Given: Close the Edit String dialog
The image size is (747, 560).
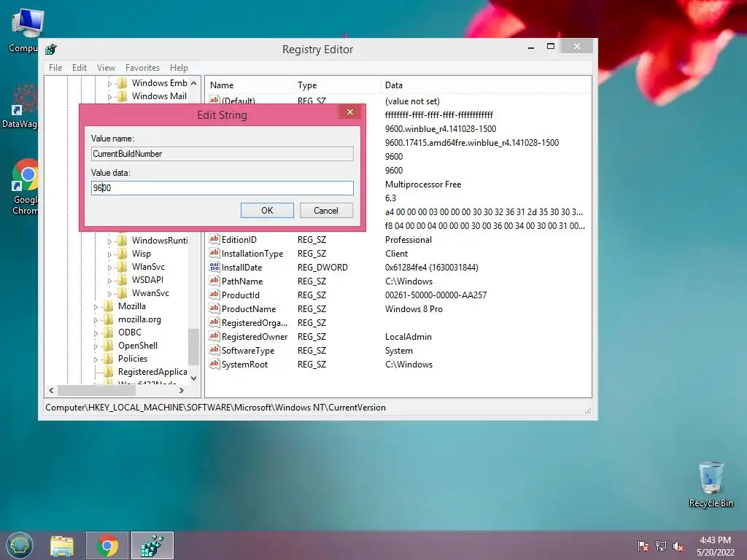Looking at the screenshot, I should tap(350, 112).
